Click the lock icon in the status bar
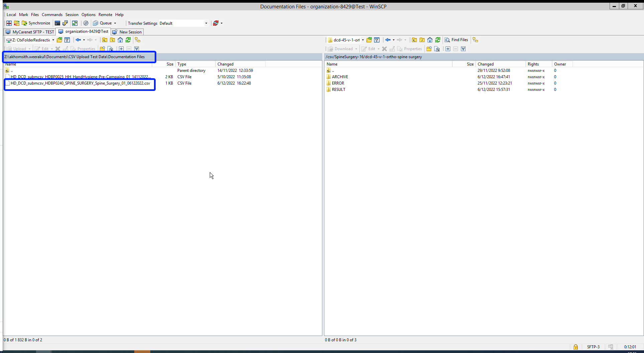 click(575, 347)
